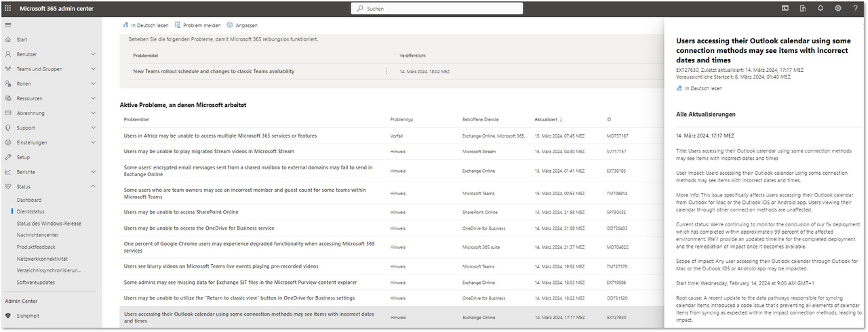Click the translate icon in the toolbar
This screenshot has width=868, height=332.
pyautogui.click(x=126, y=25)
